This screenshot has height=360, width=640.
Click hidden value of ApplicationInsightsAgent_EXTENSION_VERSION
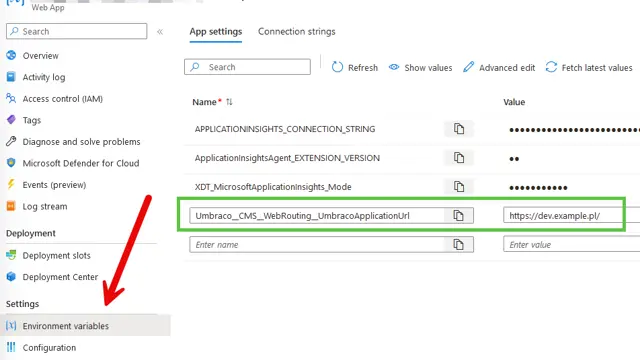click(x=514, y=159)
